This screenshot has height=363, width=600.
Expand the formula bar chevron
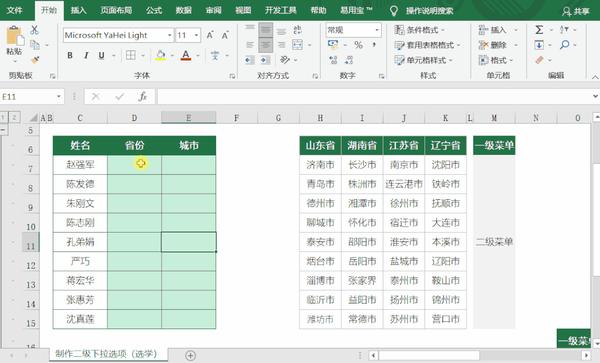595,96
